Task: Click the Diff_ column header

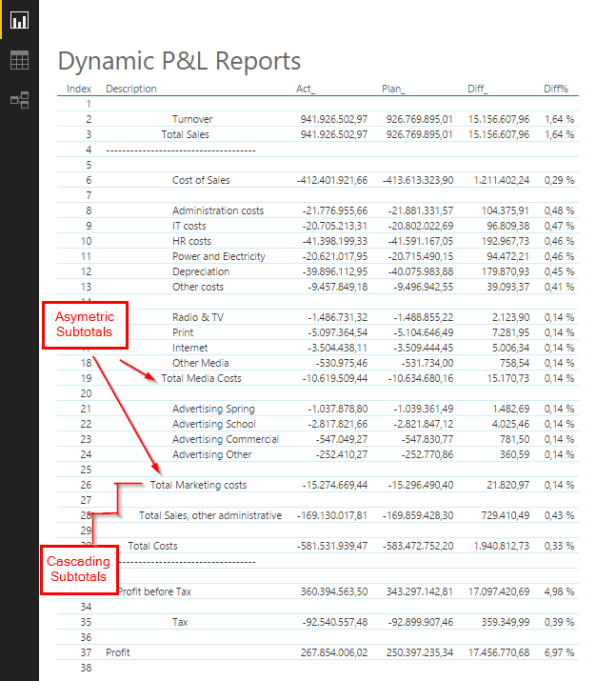Action: pyautogui.click(x=478, y=89)
